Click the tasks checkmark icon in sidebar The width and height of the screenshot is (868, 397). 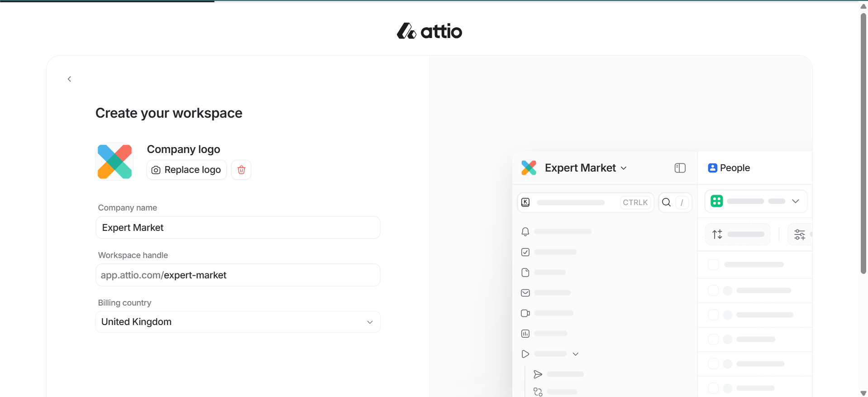pos(525,252)
